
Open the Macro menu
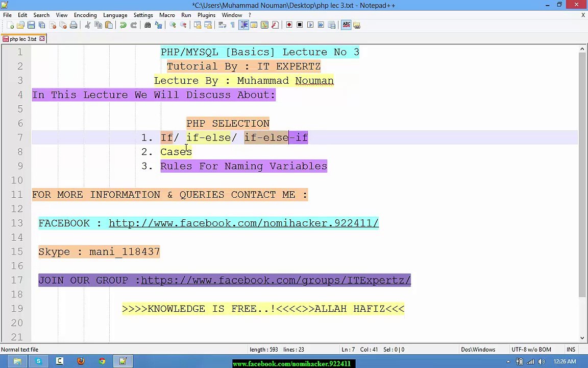click(x=167, y=15)
